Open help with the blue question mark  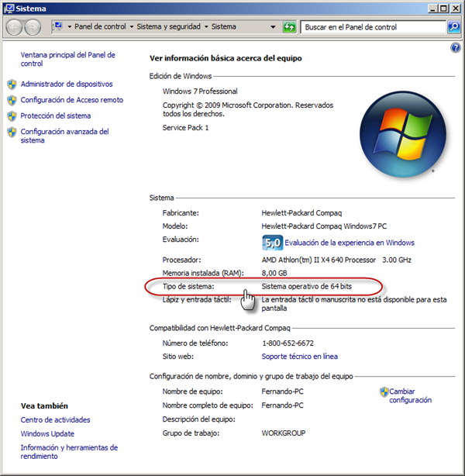(455, 47)
